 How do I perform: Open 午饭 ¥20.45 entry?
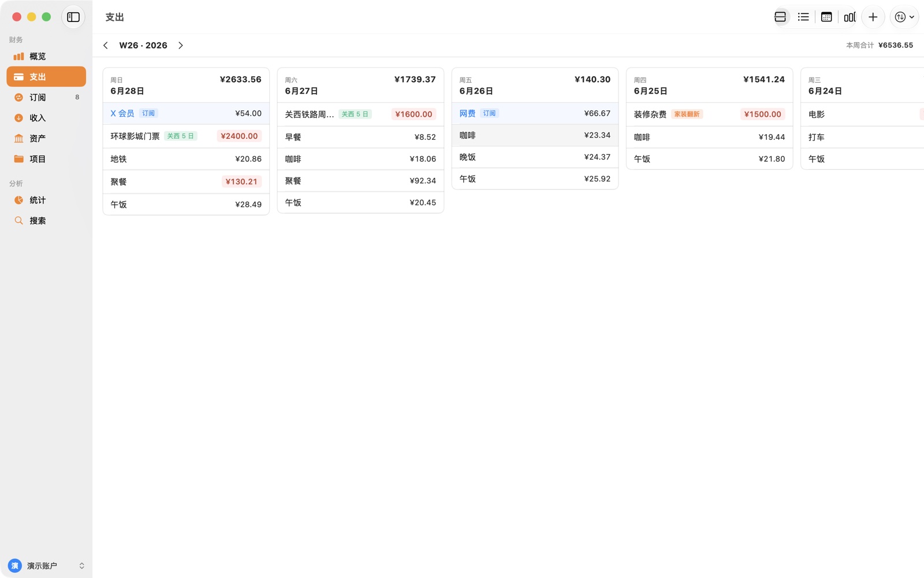click(x=360, y=202)
